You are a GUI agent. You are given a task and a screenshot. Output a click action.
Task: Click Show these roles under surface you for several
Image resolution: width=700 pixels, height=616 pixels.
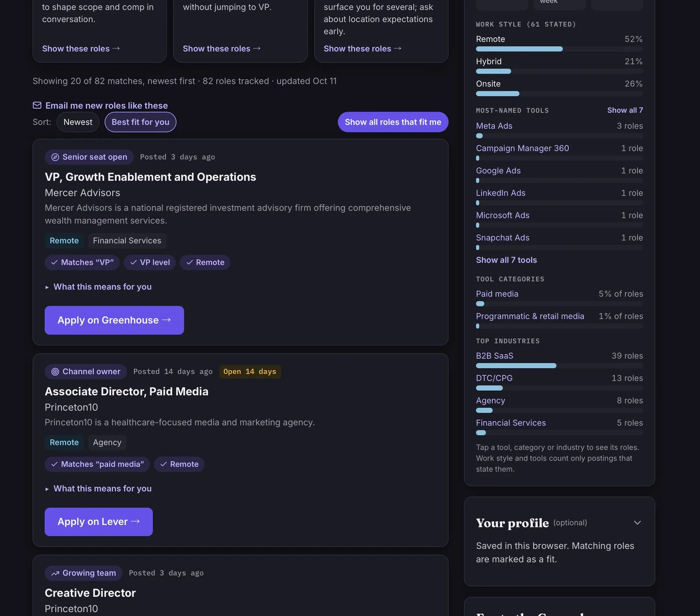pos(362,49)
